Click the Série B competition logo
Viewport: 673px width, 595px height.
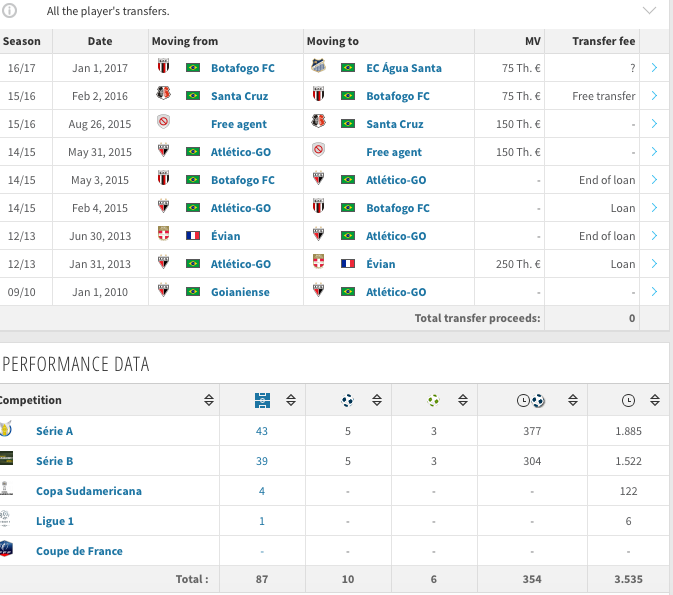point(6,458)
